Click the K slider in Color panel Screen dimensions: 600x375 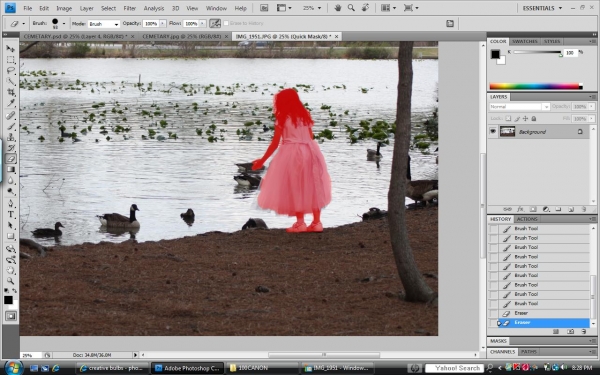tap(538, 52)
